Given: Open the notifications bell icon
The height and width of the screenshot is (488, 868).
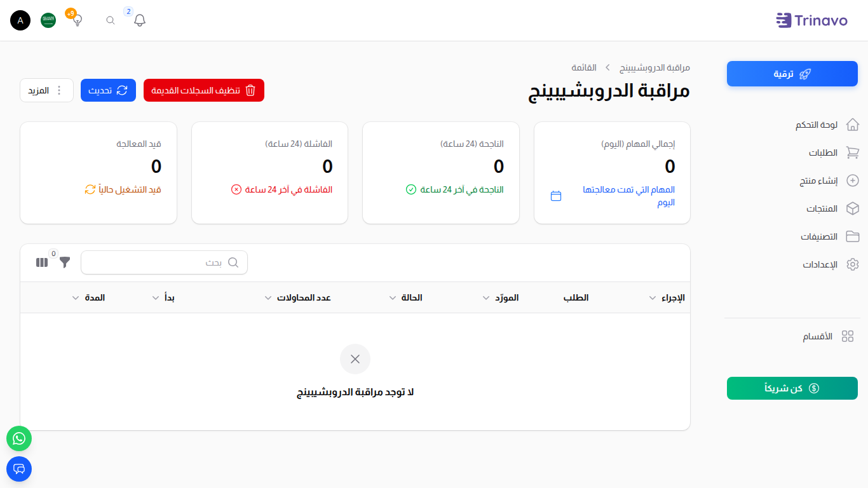Looking at the screenshot, I should pos(140,20).
